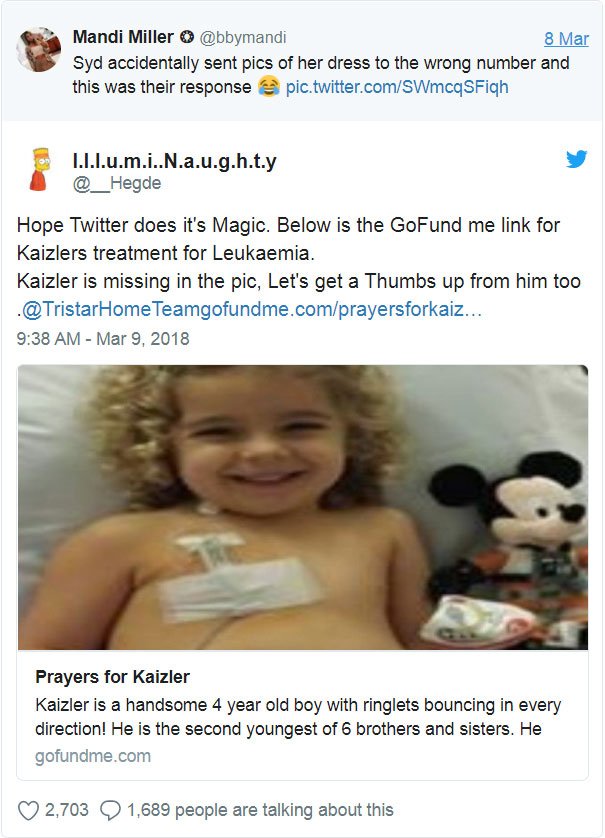
Task: Click the @bbymandi handle
Action: [x=243, y=37]
